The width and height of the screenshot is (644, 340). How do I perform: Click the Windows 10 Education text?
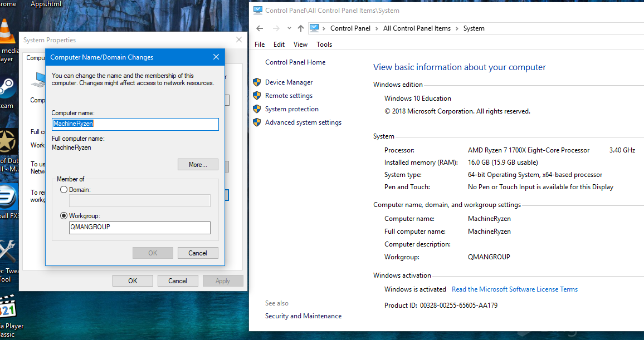point(418,98)
